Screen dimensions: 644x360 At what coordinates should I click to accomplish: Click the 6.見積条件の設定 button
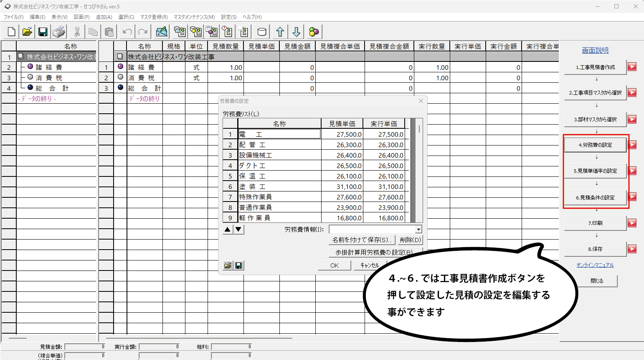pos(595,197)
